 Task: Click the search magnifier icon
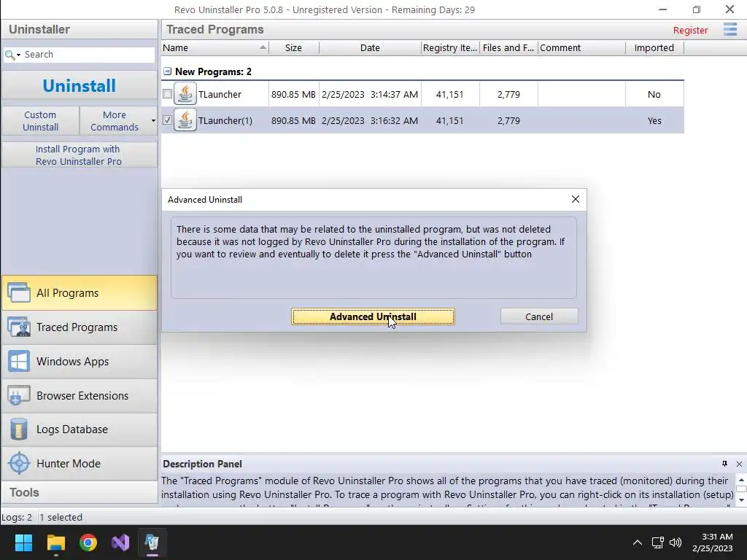[x=9, y=55]
